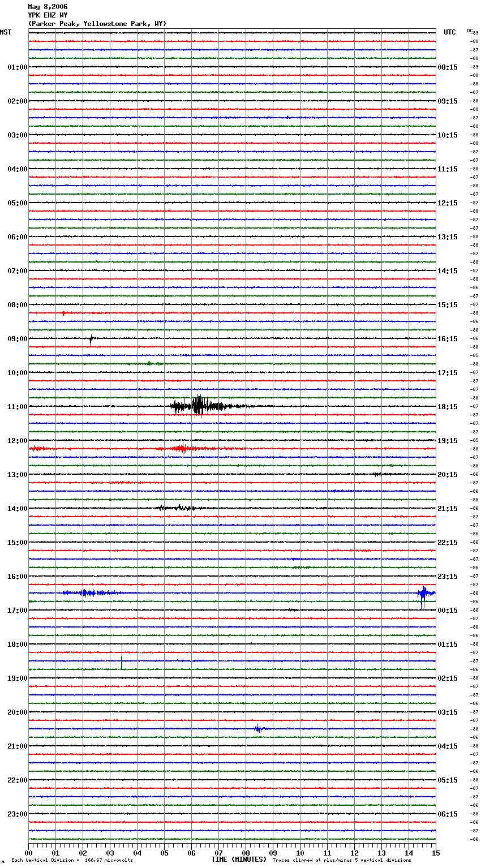The width and height of the screenshot is (481, 868).
Task: Click the '10' minute axis label
Action: 300,853
